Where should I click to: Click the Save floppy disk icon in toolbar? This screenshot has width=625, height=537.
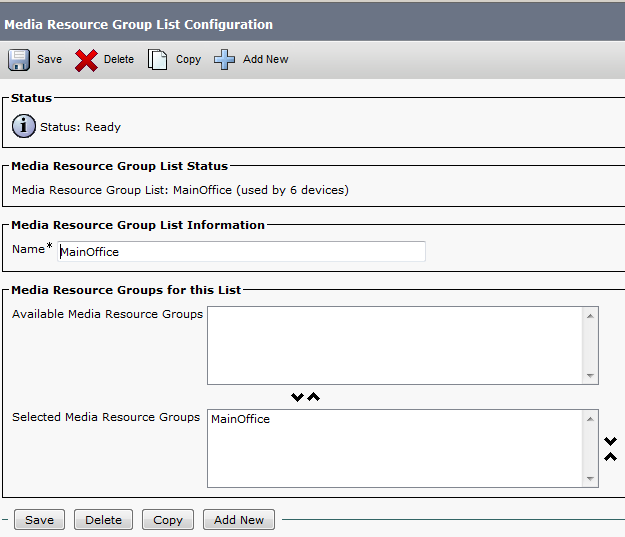click(x=19, y=60)
